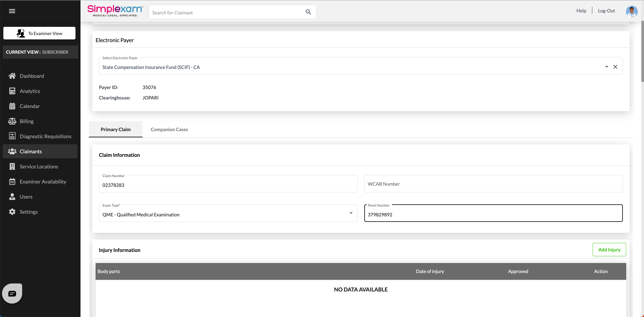Open Settings gear in the sidebar
This screenshot has height=317, width=644.
pos(12,212)
